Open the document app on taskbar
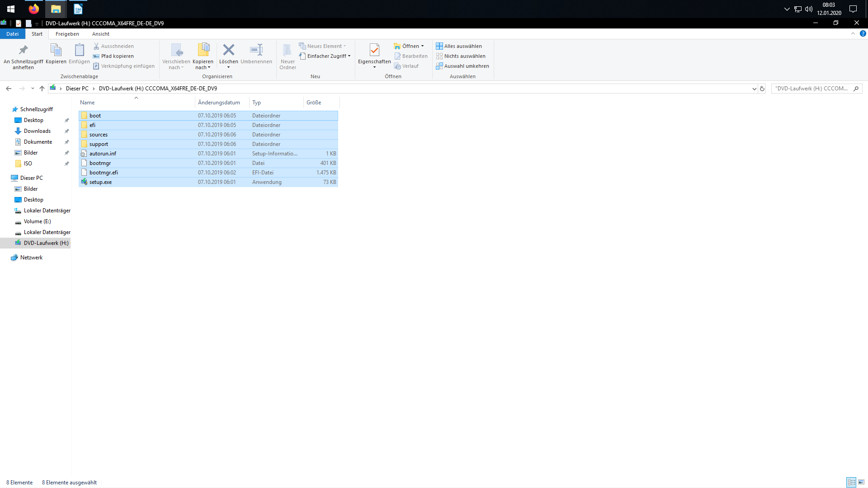This screenshot has height=488, width=868. (78, 9)
